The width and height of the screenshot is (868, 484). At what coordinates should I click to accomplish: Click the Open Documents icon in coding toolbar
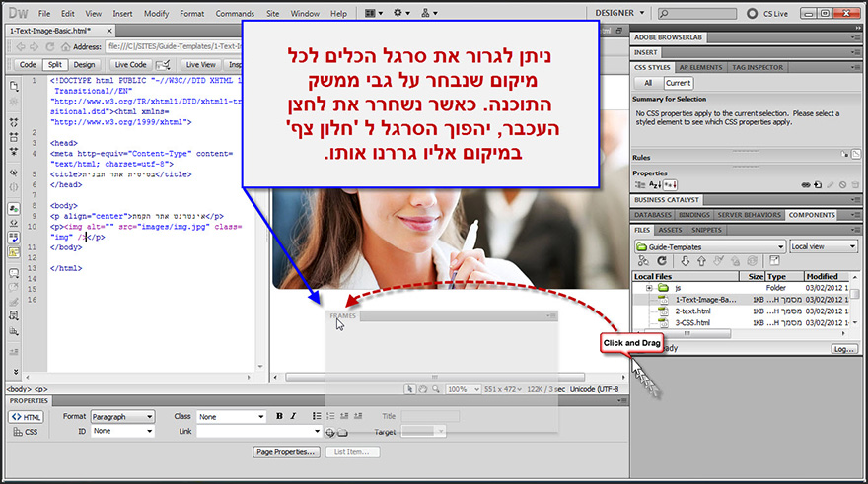pyautogui.click(x=14, y=86)
